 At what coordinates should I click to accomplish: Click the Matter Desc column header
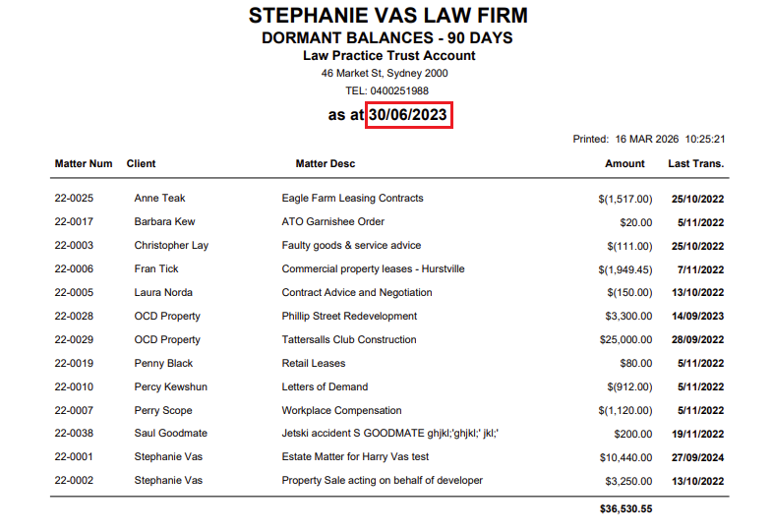click(326, 163)
